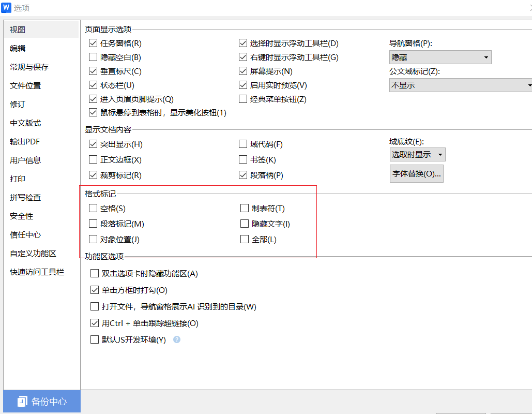The height and width of the screenshot is (414, 532).
Task: Select the 安全性 section in the sidebar
Action: coord(21,216)
